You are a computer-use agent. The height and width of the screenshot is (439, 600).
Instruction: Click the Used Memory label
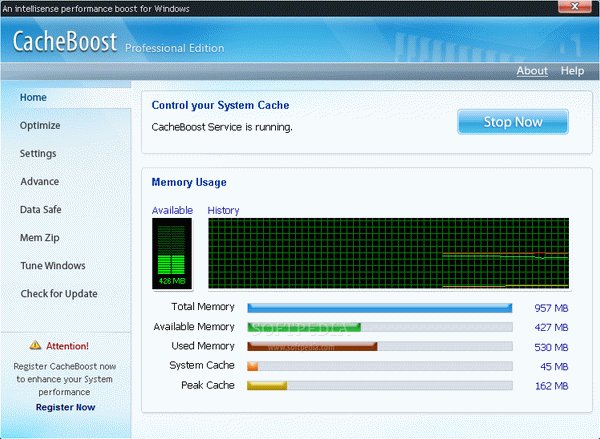(203, 346)
